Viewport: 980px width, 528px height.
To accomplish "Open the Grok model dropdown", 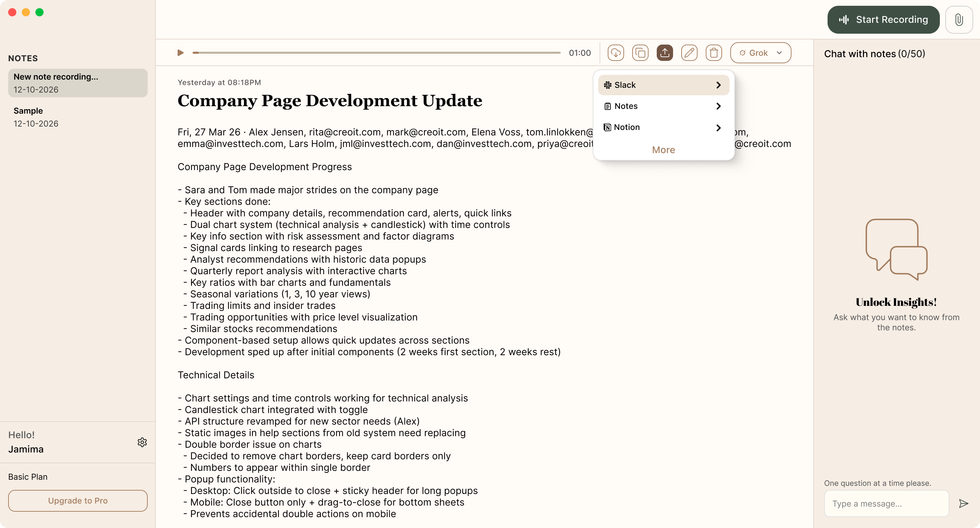I will pyautogui.click(x=761, y=53).
